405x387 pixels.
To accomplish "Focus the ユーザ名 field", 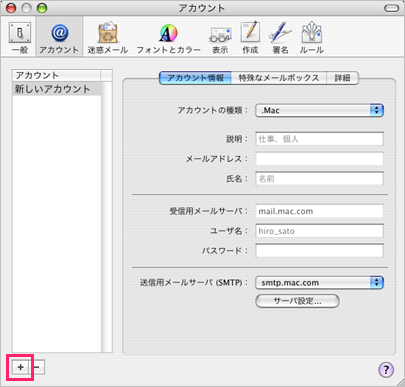I will click(x=319, y=231).
